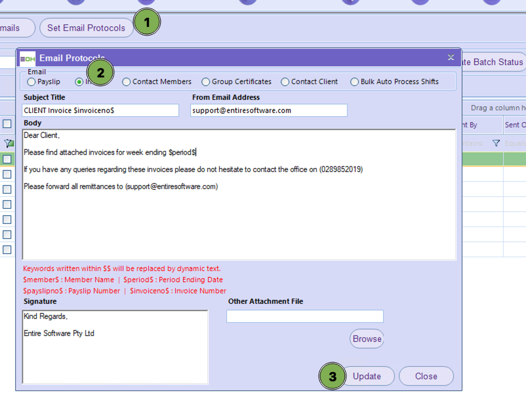Click the Other Attachment File field
The width and height of the screenshot is (526, 420).
pos(304,316)
